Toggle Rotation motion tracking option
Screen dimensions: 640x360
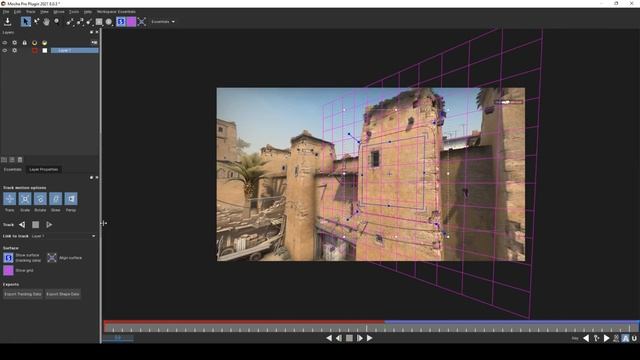pyautogui.click(x=40, y=199)
